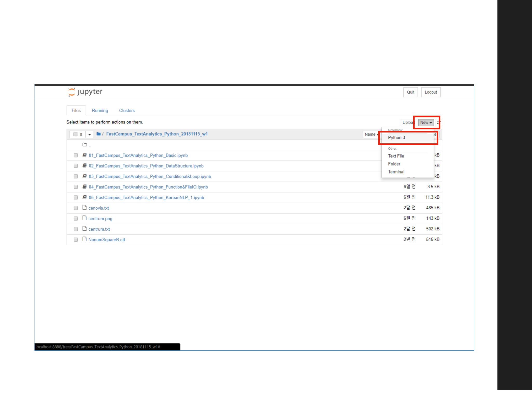The image size is (532, 399).
Task: Click notebook icon beside 01_FastCampus Basic file
Action: click(84, 155)
